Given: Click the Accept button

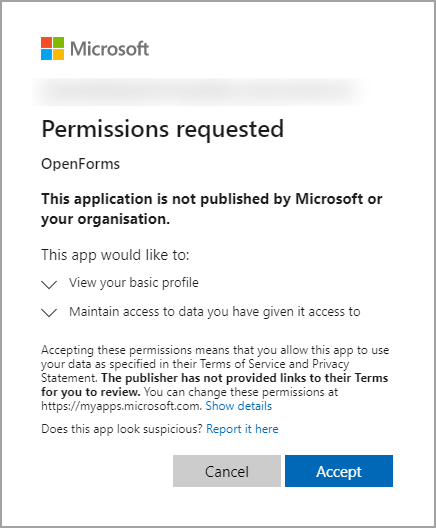Looking at the screenshot, I should pyautogui.click(x=339, y=471).
